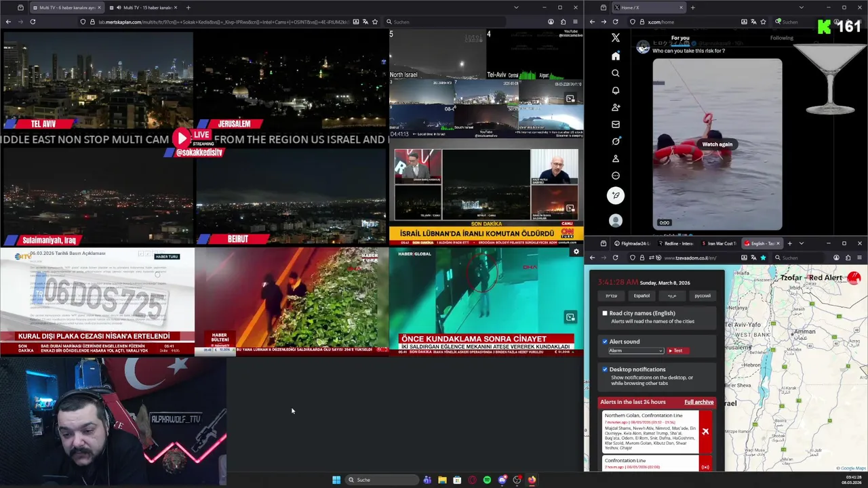Go back in Multi TV browser window
Viewport: 868px width, 488px height.
point(8,22)
